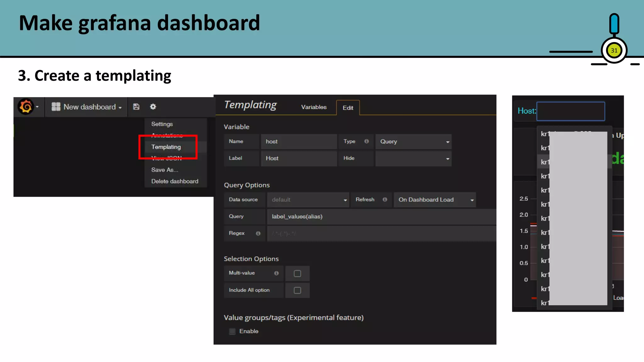Click Delete dashboard menu entry
Image resolution: width=644 pixels, height=362 pixels.
(175, 181)
